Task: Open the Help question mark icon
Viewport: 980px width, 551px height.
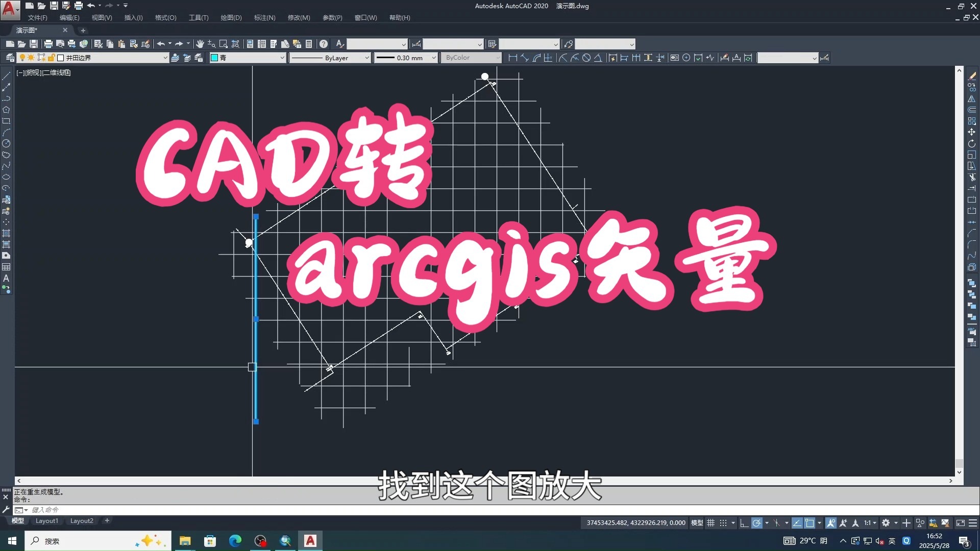Action: [x=324, y=44]
